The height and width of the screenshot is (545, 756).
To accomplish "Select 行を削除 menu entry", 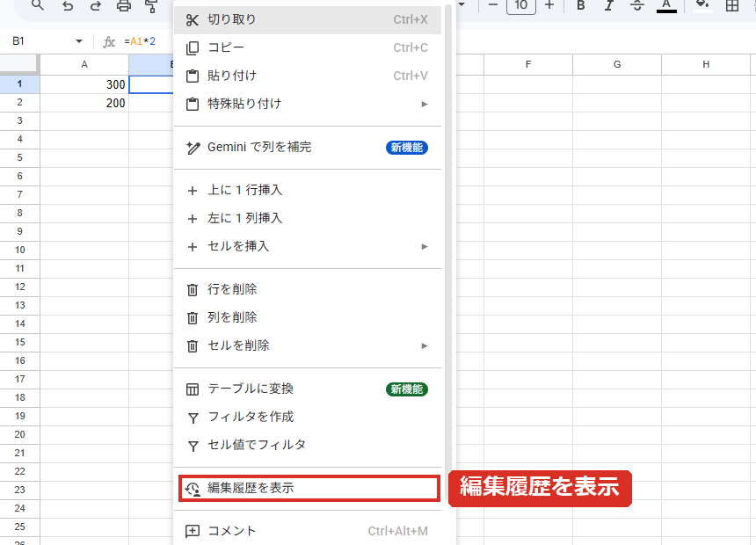I will pos(308,289).
